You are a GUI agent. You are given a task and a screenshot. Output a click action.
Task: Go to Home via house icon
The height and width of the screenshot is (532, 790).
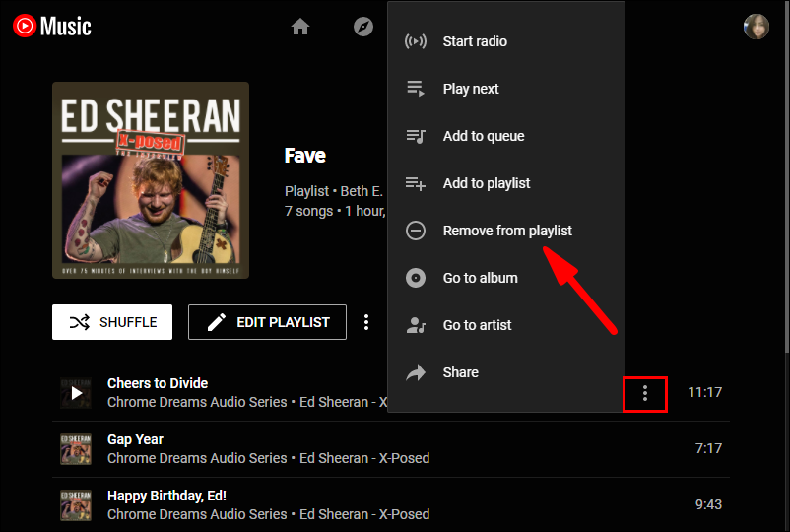300,27
